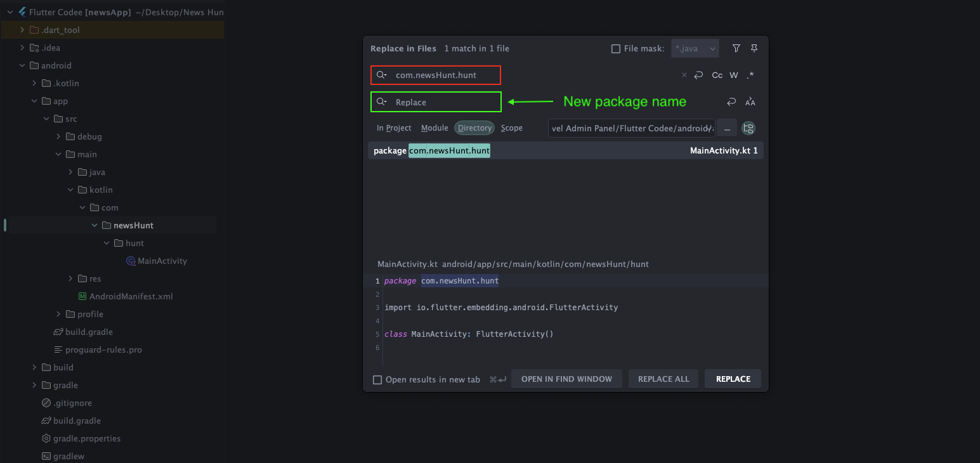
Task: Enable the File mask checkbox
Action: (x=615, y=49)
